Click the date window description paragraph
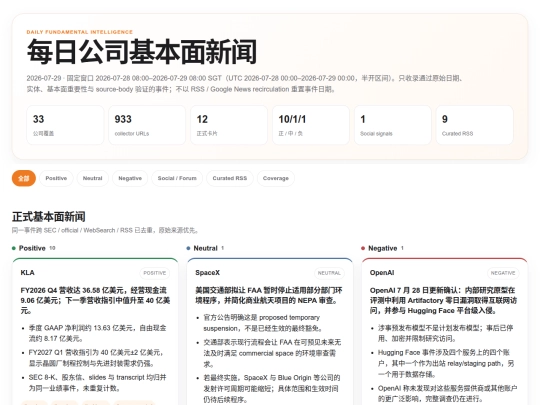Screen dimensions: 540x405 (245, 84)
